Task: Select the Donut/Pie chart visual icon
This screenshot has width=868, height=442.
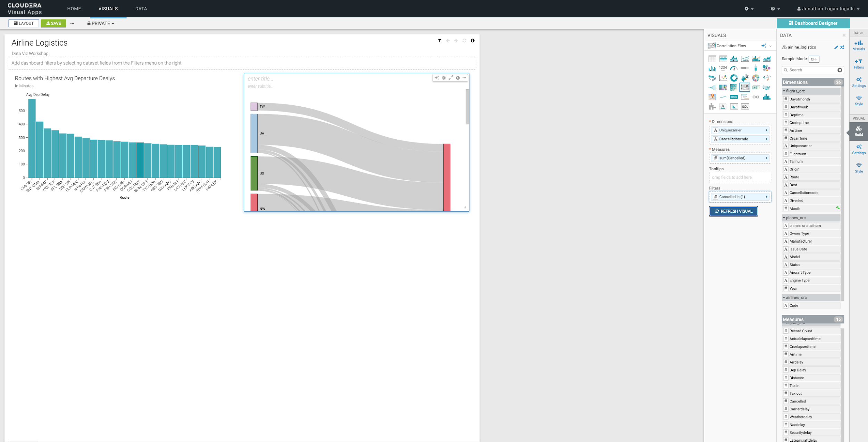Action: click(734, 78)
